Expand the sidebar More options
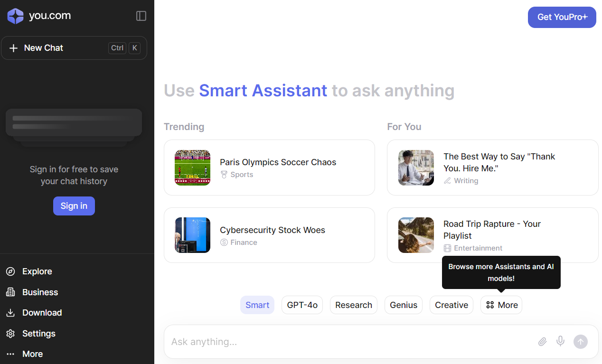This screenshot has height=364, width=602. tap(32, 354)
